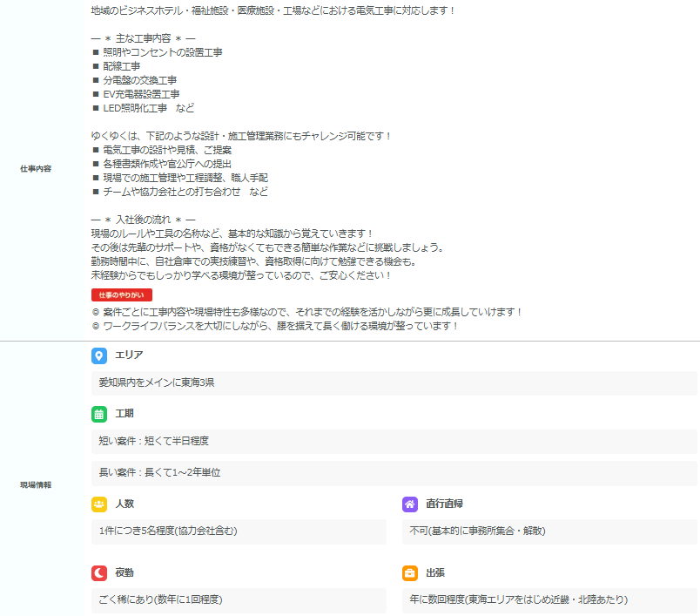Click the line starting その後は先輩のサポート
Viewport: 700px width, 616px height.
tap(267, 247)
